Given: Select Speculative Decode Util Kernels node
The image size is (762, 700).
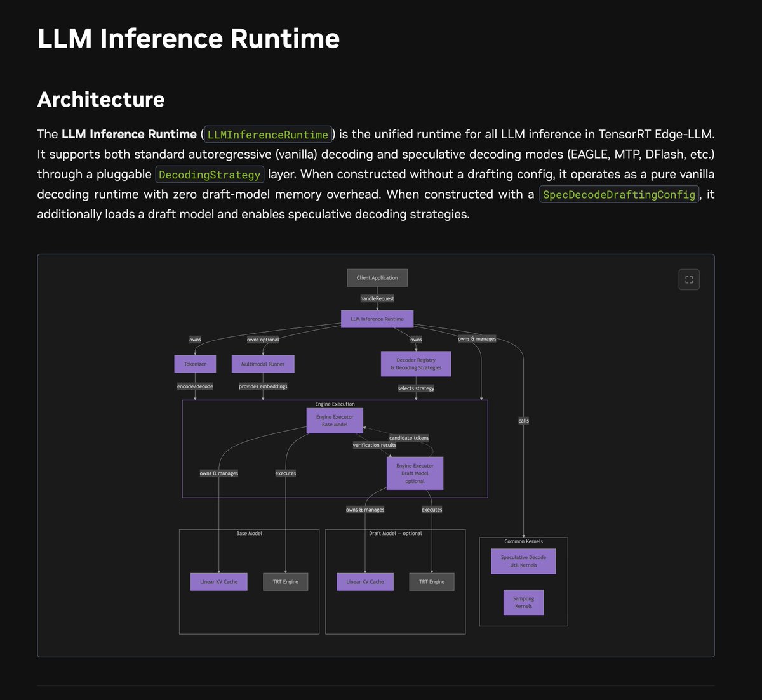Looking at the screenshot, I should (x=523, y=562).
